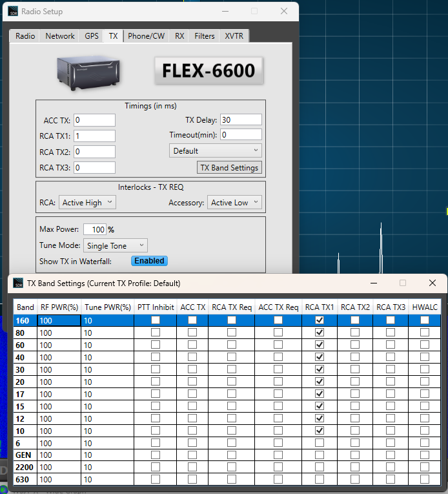Check HWALC for 12 band
448x494 pixels.
tap(425, 418)
